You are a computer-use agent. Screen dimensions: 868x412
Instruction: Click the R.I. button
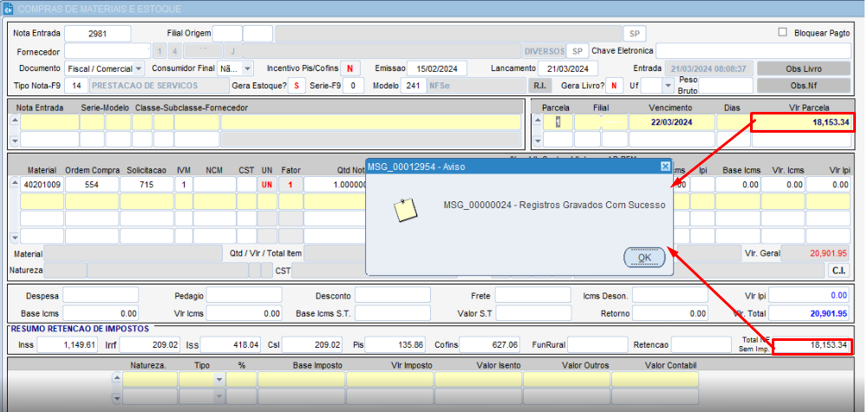[539, 86]
